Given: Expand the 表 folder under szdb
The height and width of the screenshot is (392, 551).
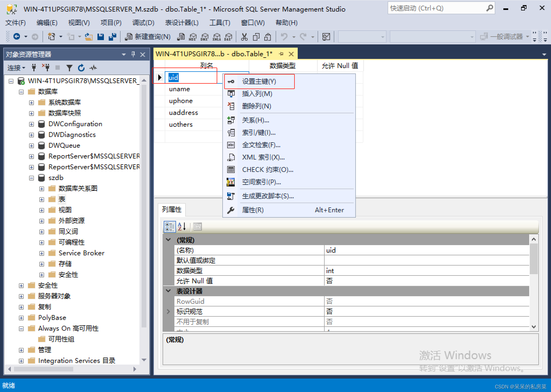Looking at the screenshot, I should (42, 199).
